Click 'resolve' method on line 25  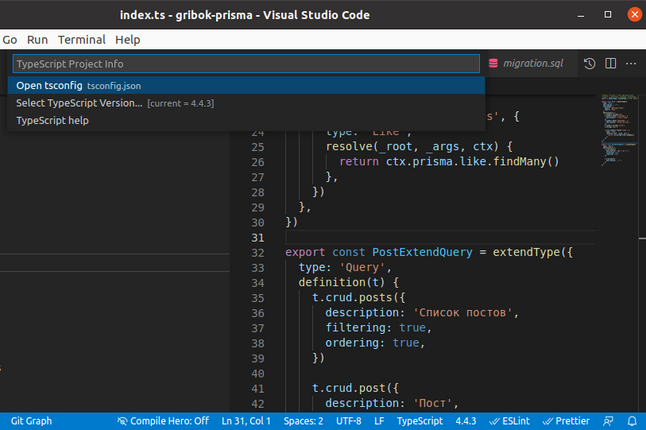point(349,146)
